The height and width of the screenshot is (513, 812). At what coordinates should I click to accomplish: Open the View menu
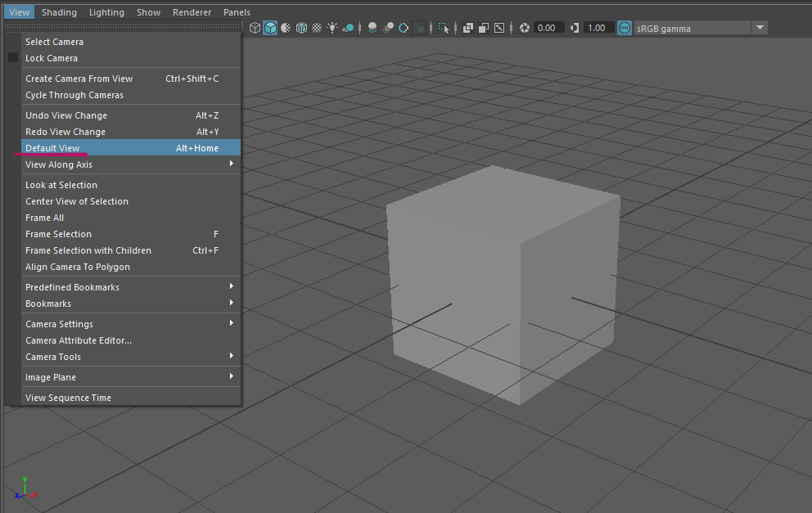click(19, 12)
